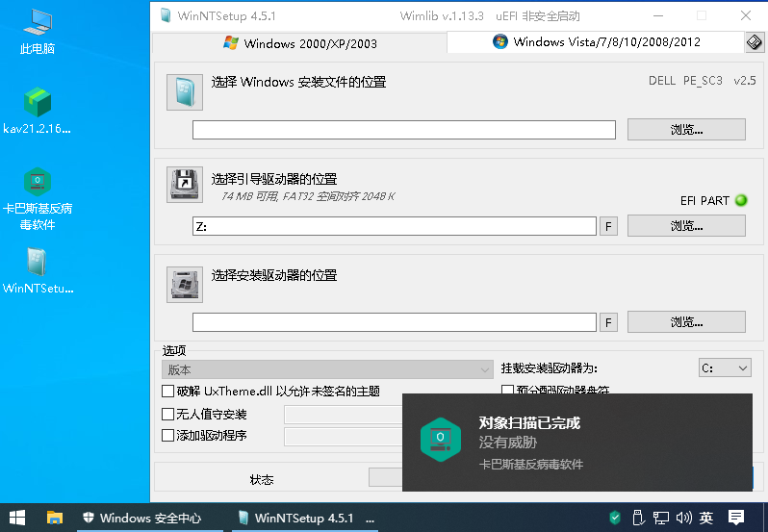
Task: Enable the 无人值守安装 checkbox
Action: tap(167, 414)
